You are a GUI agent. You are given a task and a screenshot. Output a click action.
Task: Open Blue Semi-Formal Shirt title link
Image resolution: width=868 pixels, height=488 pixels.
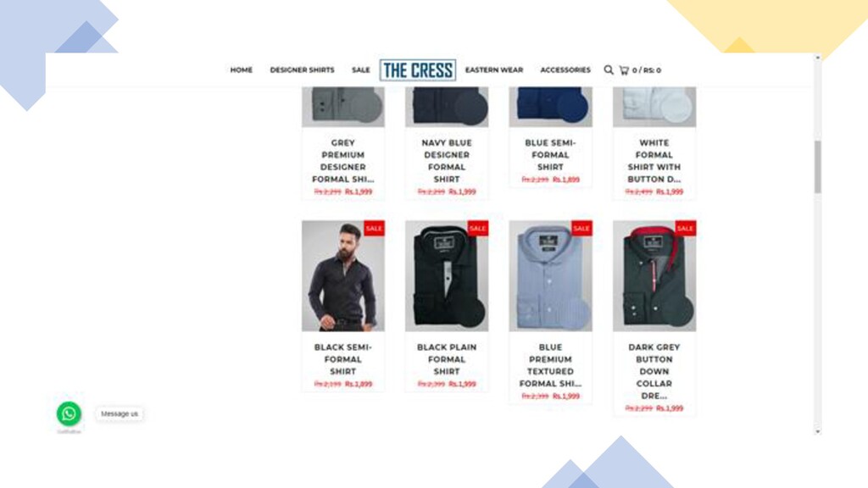550,155
